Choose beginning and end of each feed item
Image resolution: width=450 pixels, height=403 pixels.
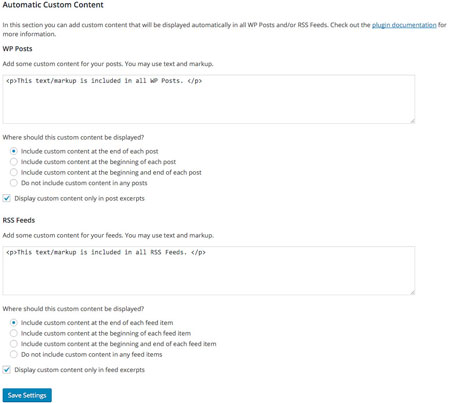13,344
